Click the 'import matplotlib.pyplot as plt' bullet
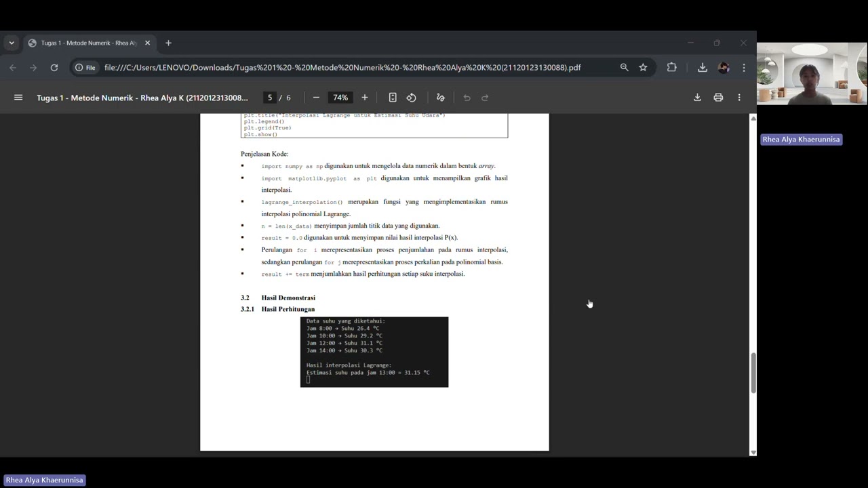This screenshot has height=488, width=868. (384, 184)
